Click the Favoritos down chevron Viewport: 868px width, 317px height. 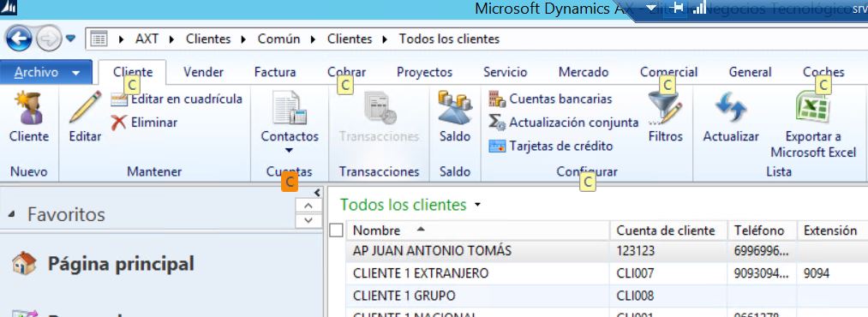pos(308,221)
